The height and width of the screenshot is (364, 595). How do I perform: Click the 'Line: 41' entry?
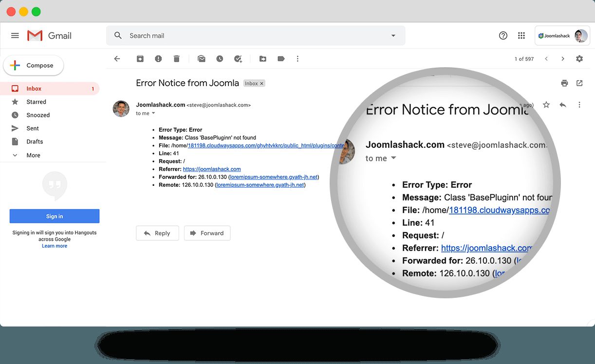169,153
